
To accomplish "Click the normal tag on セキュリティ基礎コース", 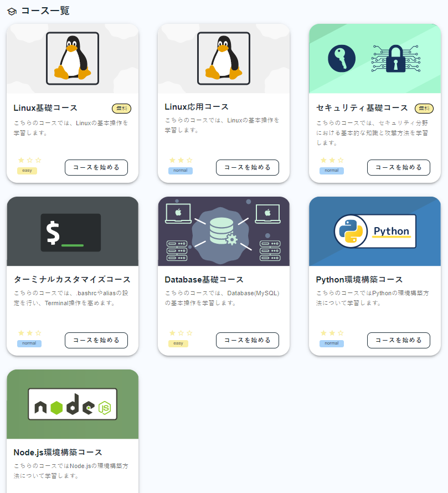I will [332, 171].
